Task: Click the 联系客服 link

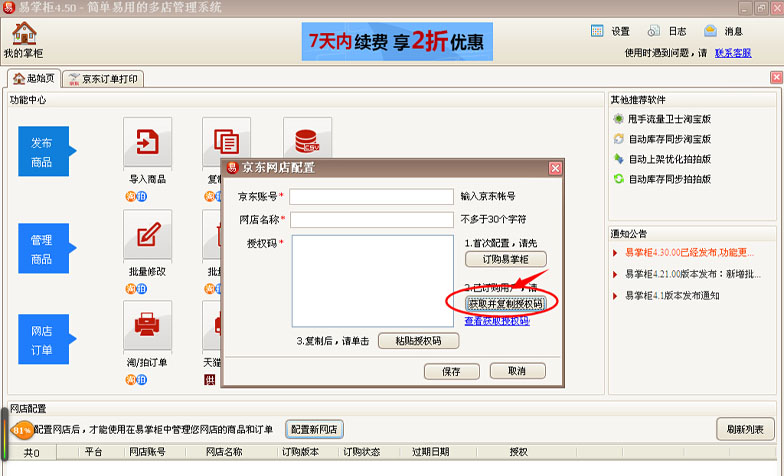Action: (733, 52)
